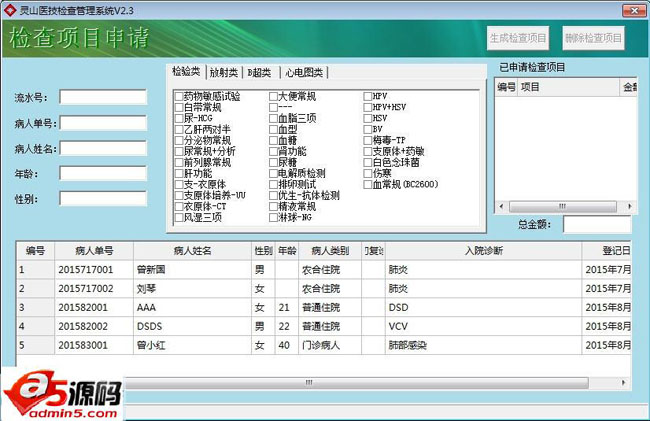
Task: Check the 风湿三项 checkbox
Action: click(179, 217)
